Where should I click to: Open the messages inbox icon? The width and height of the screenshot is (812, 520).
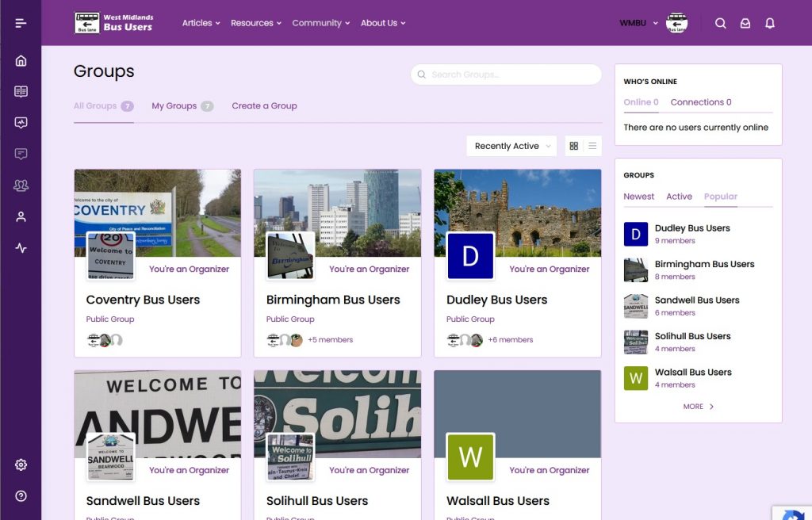point(745,23)
